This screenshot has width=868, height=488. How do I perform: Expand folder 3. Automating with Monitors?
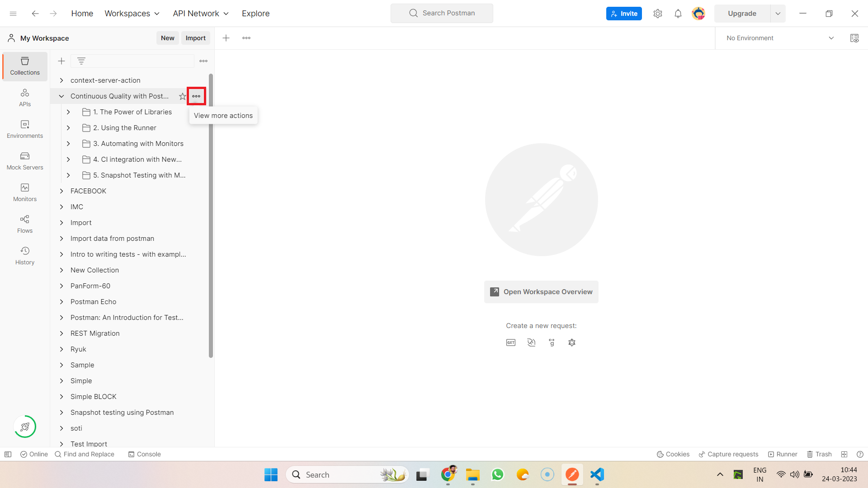68,144
